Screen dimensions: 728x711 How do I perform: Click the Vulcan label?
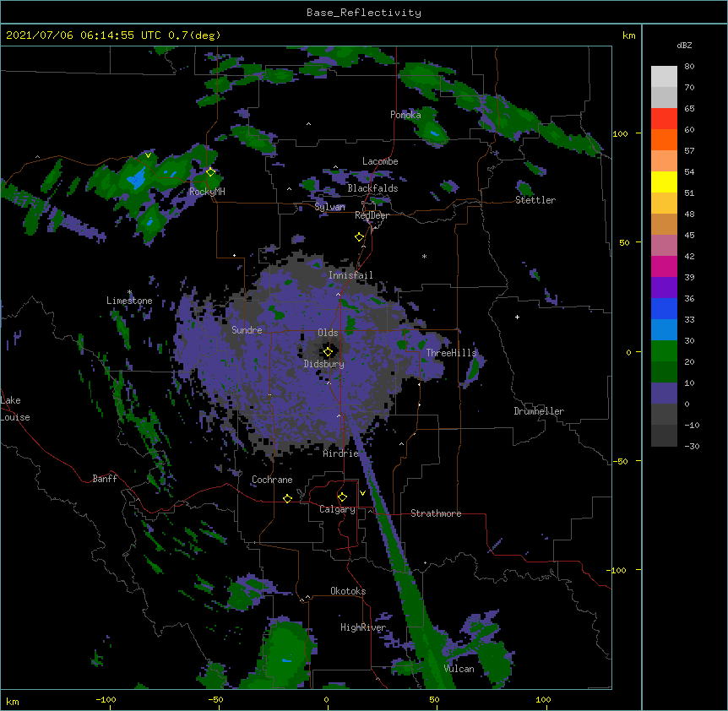pos(459,669)
